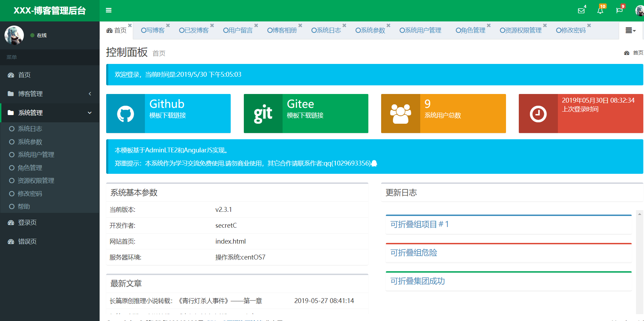Viewport: 644px width, 321px height.
Task: Close the 已发博客 tab
Action: pyautogui.click(x=212, y=25)
